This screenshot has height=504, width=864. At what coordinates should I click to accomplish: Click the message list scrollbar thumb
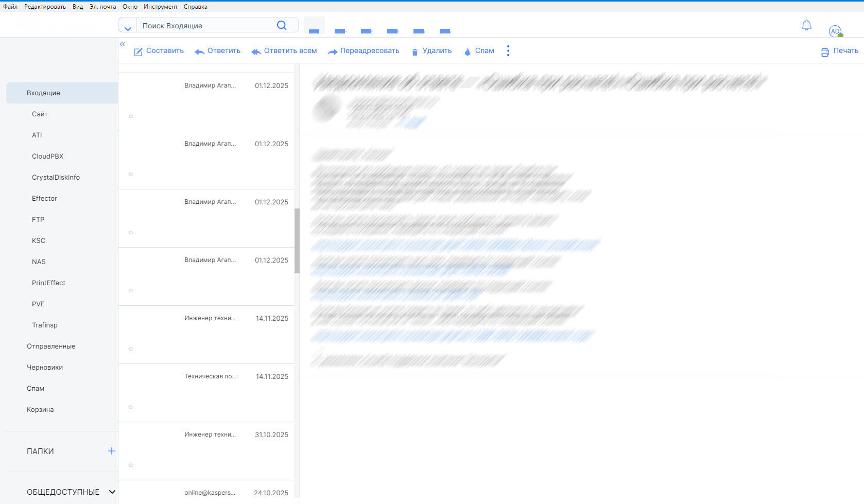pyautogui.click(x=297, y=240)
